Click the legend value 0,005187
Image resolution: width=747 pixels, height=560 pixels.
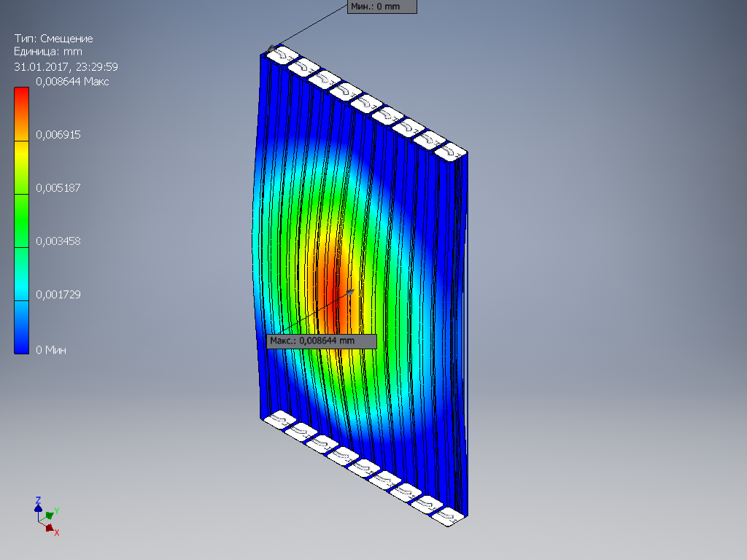(x=58, y=188)
